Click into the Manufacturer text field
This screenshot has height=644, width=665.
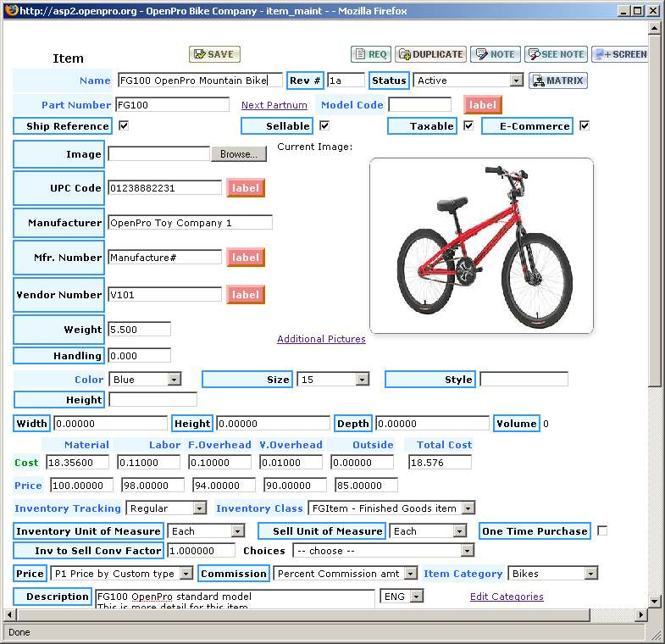point(190,223)
